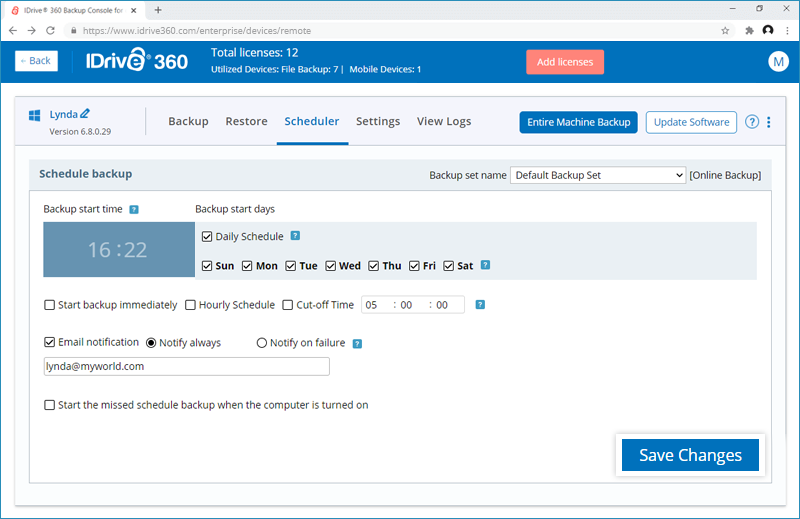Viewport: 800px width, 519px height.
Task: Enable start missed schedule backup checkbox
Action: pyautogui.click(x=49, y=405)
